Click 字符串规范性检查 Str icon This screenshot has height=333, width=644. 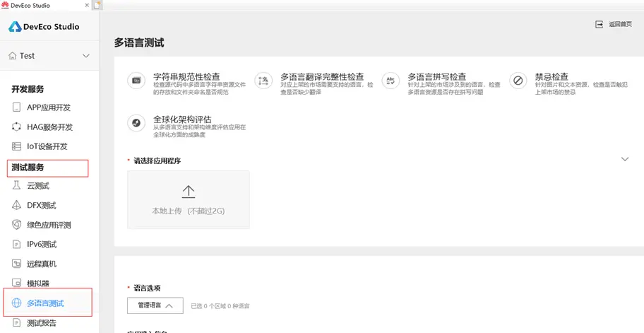(136, 80)
